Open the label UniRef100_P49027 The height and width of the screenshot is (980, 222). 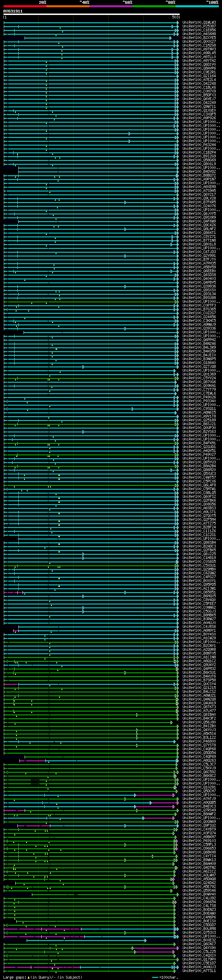tap(199, 455)
